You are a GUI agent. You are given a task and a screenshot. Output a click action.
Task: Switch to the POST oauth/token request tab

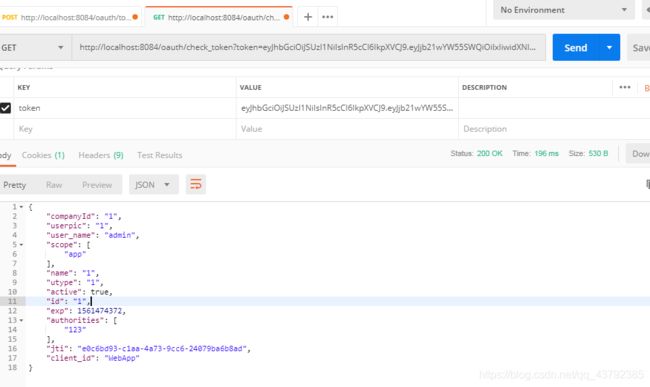[x=70, y=17]
